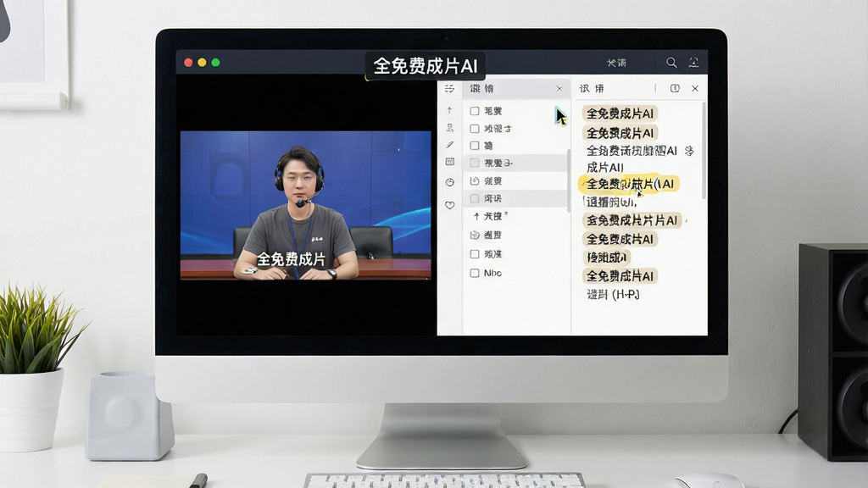Click the small icon after the long AI line
Viewport: 868px width, 488px height.
coord(688,151)
